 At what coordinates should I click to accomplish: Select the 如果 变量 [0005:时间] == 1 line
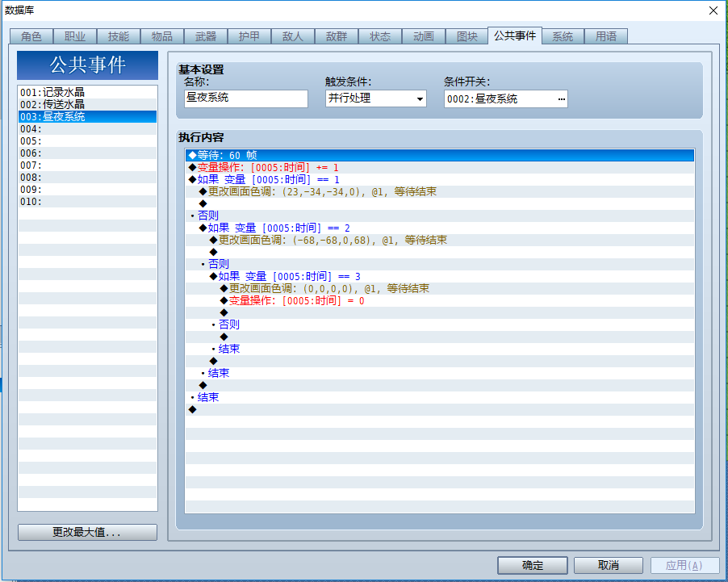click(440, 179)
